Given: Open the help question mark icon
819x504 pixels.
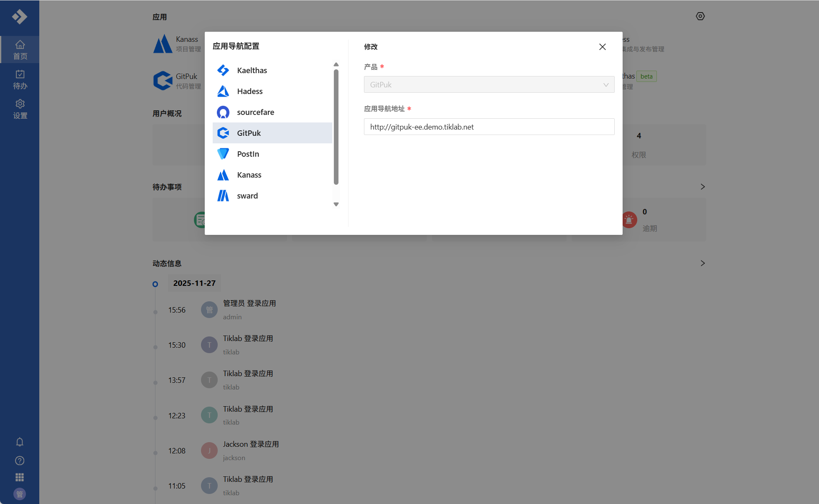Looking at the screenshot, I should (x=20, y=461).
